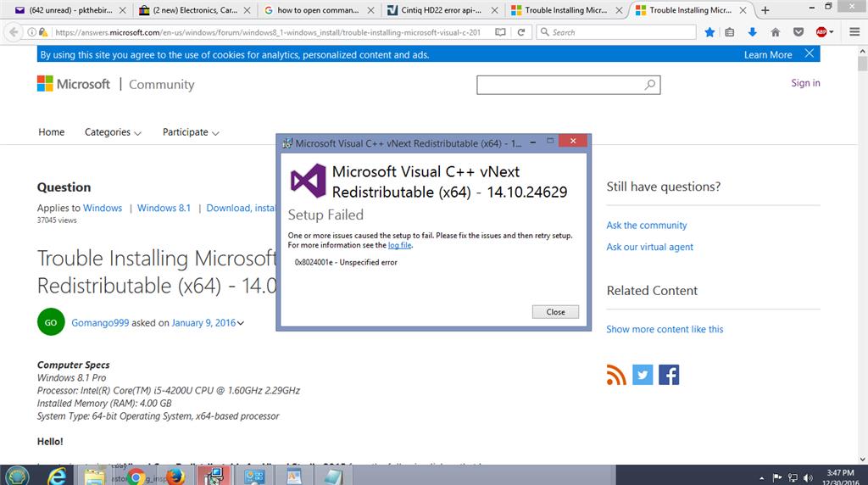The width and height of the screenshot is (868, 485).
Task: Toggle reader view icon in address bar
Action: click(500, 32)
